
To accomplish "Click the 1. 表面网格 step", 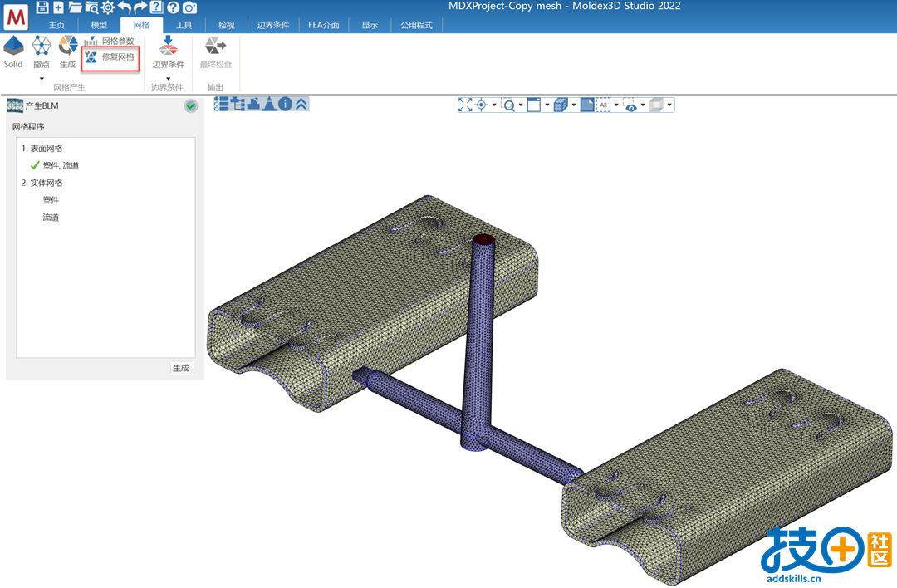I will point(42,148).
